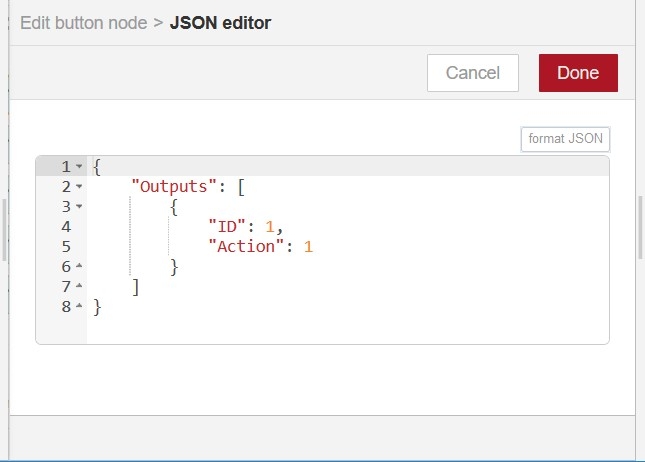Click line number 4 in the gutter
Image resolution: width=645 pixels, height=462 pixels.
(x=66, y=226)
